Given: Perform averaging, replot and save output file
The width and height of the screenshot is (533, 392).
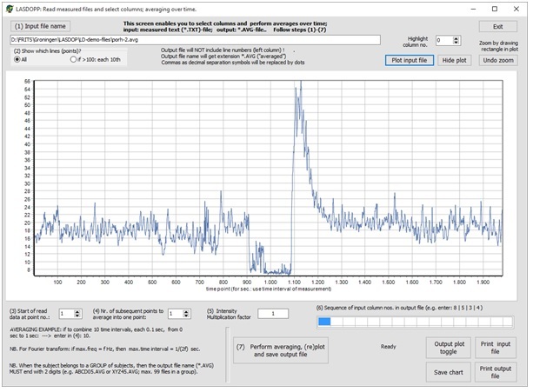Looking at the screenshot, I should tap(281, 350).
